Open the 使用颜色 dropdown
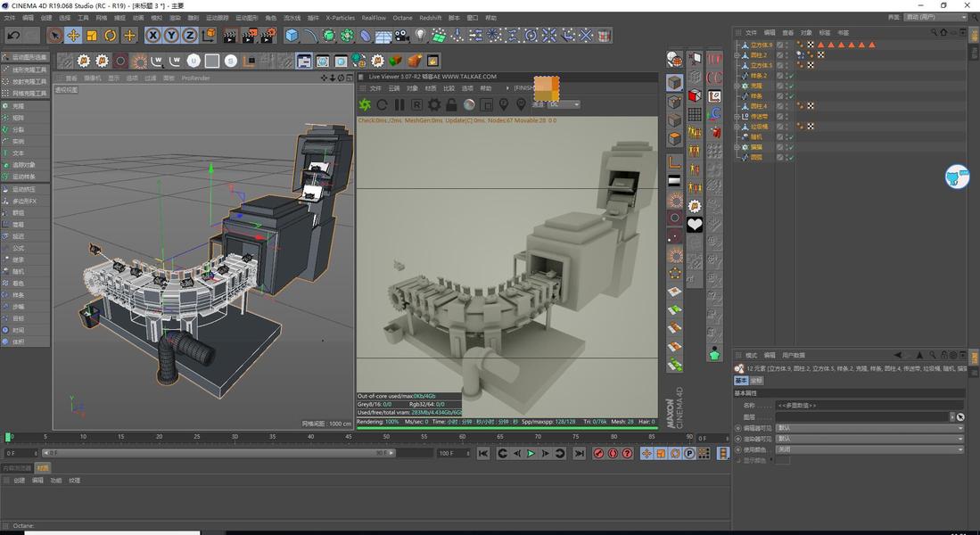980x535 pixels. coord(869,449)
